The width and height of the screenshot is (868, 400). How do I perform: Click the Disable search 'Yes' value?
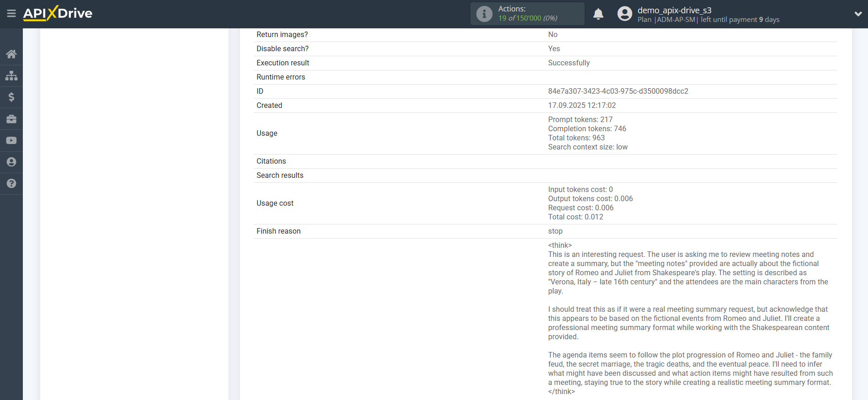tap(554, 48)
